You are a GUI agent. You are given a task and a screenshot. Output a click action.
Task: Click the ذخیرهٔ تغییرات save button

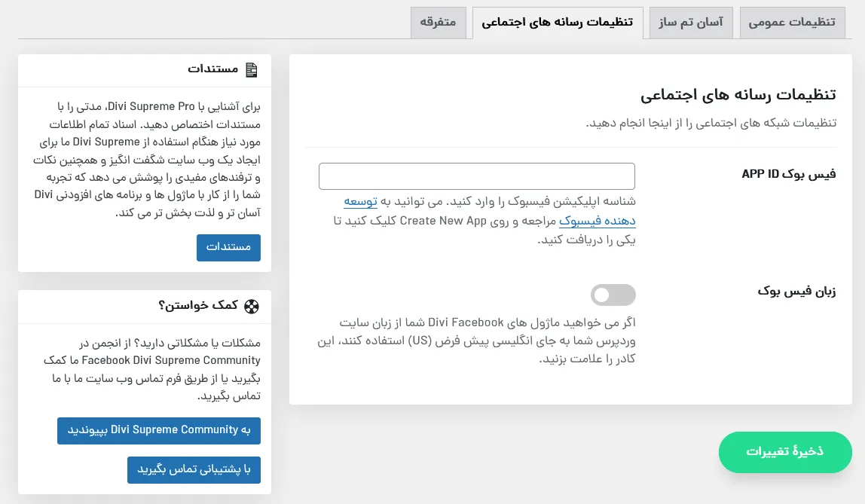[785, 452]
